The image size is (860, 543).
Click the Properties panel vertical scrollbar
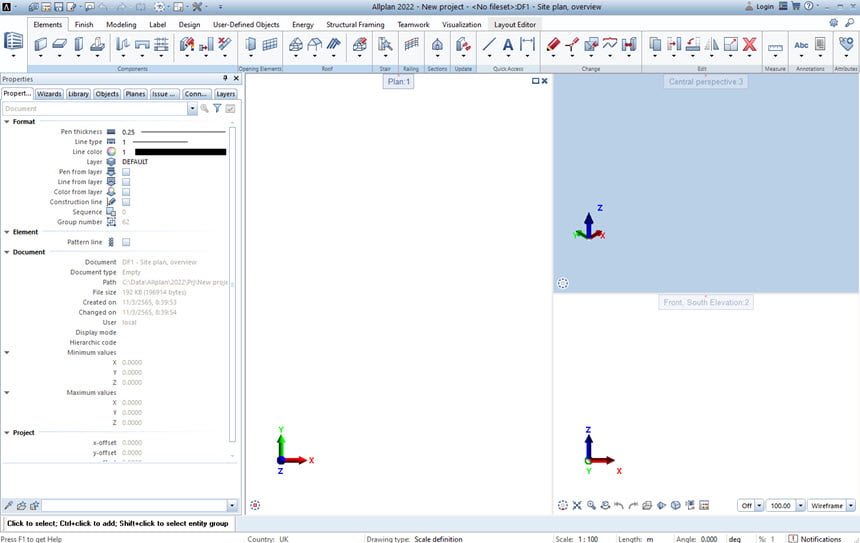point(232,285)
